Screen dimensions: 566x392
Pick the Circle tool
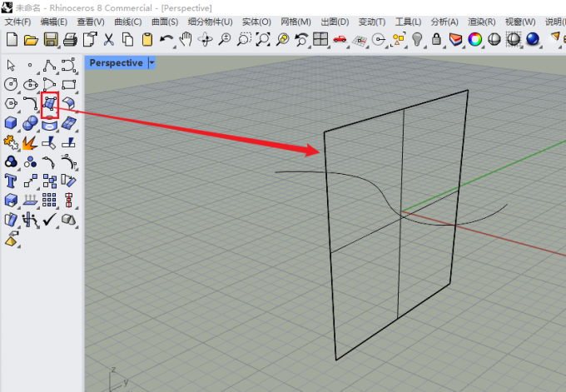click(x=11, y=84)
